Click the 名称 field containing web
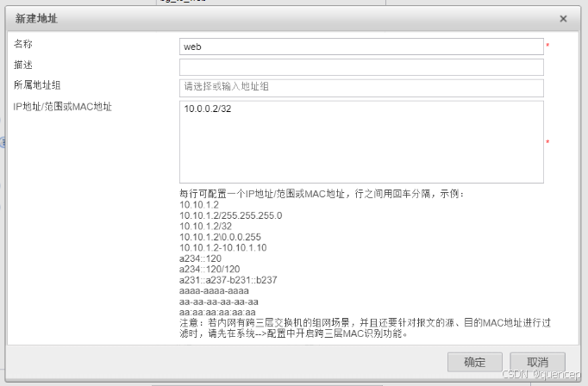The image size is (588, 386). pyautogui.click(x=361, y=47)
